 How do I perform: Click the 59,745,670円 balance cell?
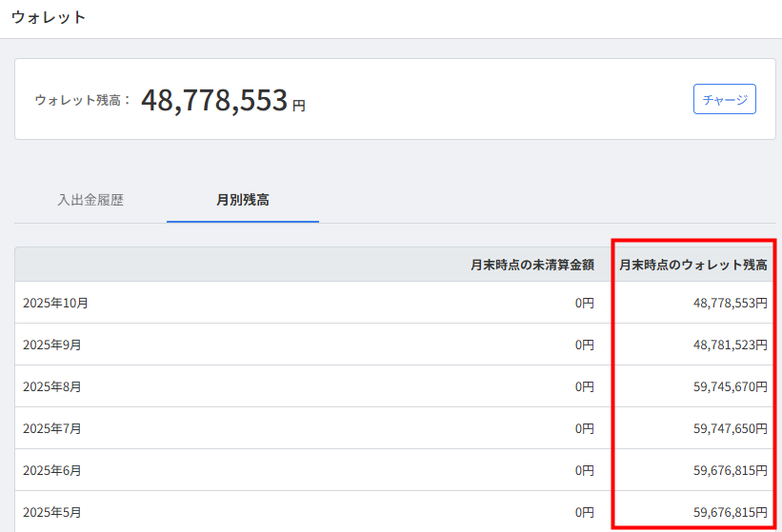[x=730, y=387]
